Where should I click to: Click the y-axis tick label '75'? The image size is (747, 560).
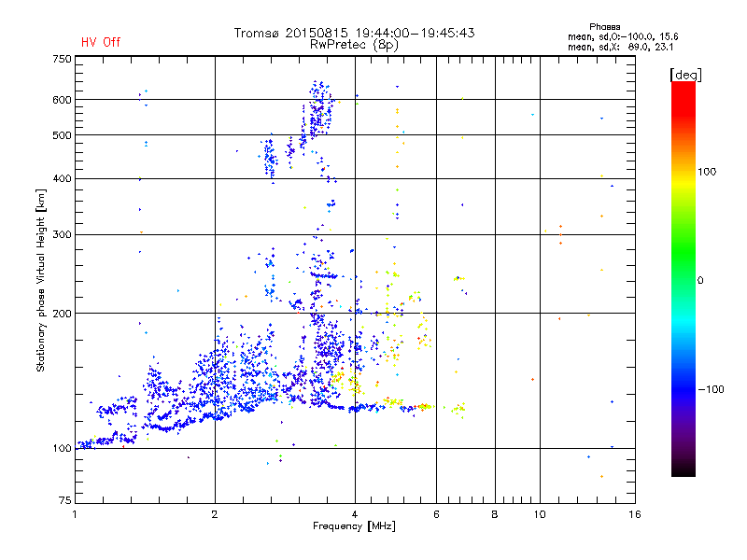tap(65, 500)
